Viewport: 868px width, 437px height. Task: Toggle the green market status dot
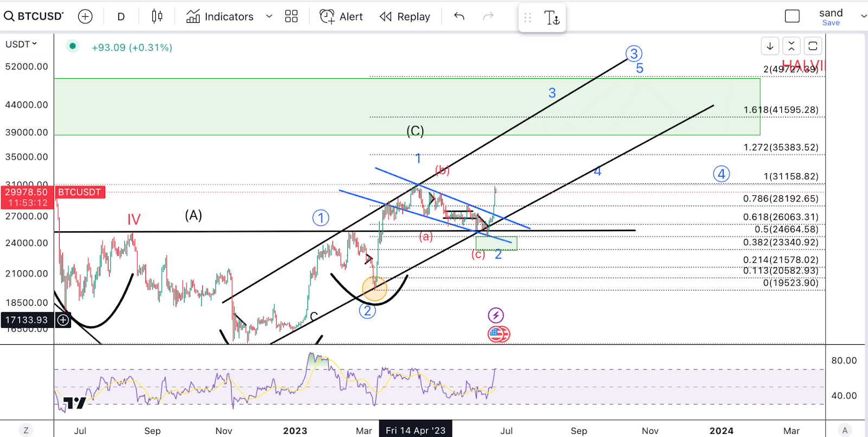[72, 46]
